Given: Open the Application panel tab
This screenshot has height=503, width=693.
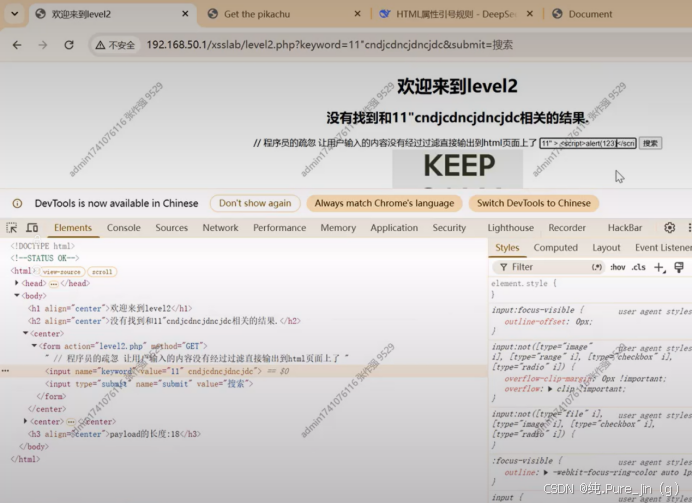Looking at the screenshot, I should [x=394, y=228].
